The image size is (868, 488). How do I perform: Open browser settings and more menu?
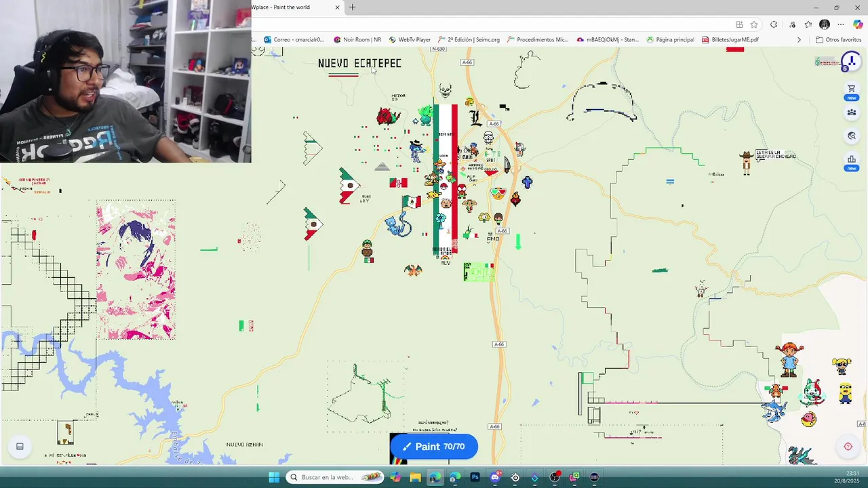841,24
